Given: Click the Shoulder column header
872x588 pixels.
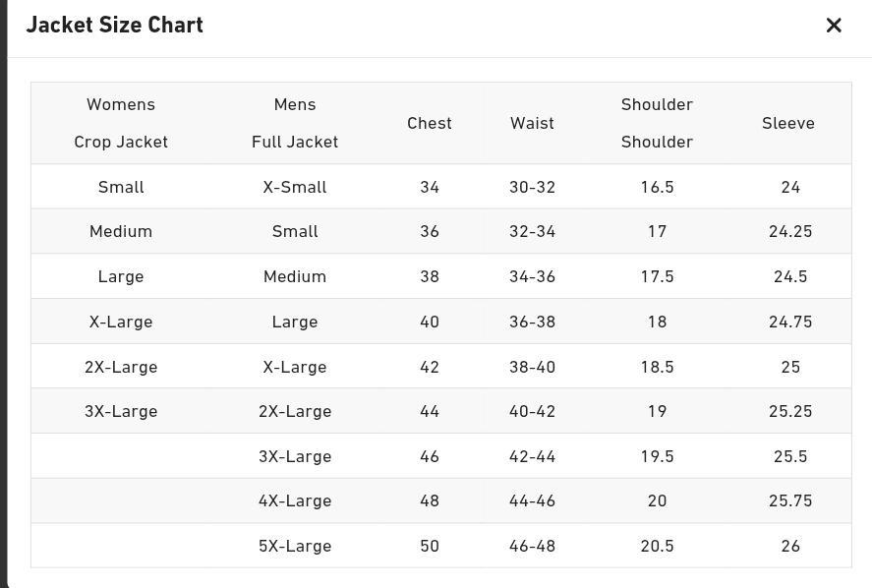Looking at the screenshot, I should [657, 123].
